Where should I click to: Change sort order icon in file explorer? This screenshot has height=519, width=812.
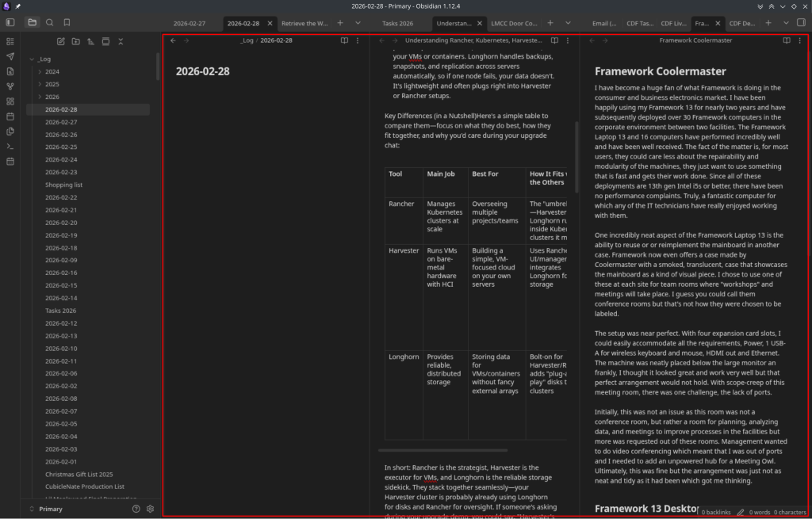coord(90,41)
